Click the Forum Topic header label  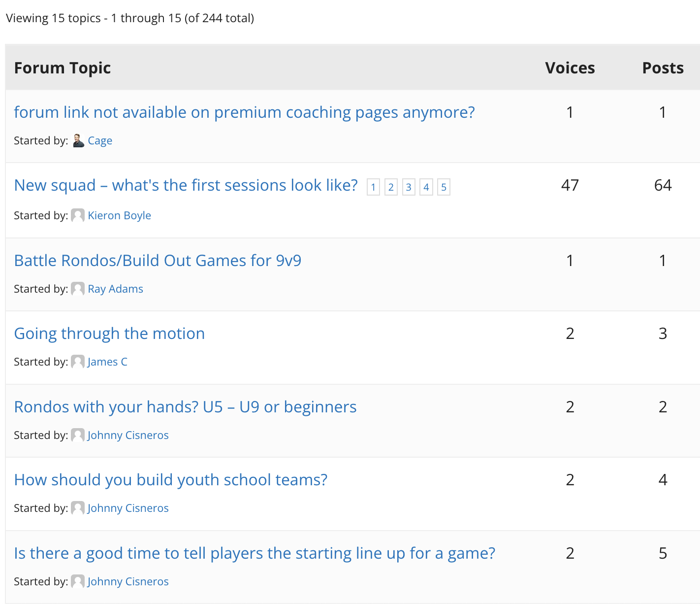pos(62,67)
